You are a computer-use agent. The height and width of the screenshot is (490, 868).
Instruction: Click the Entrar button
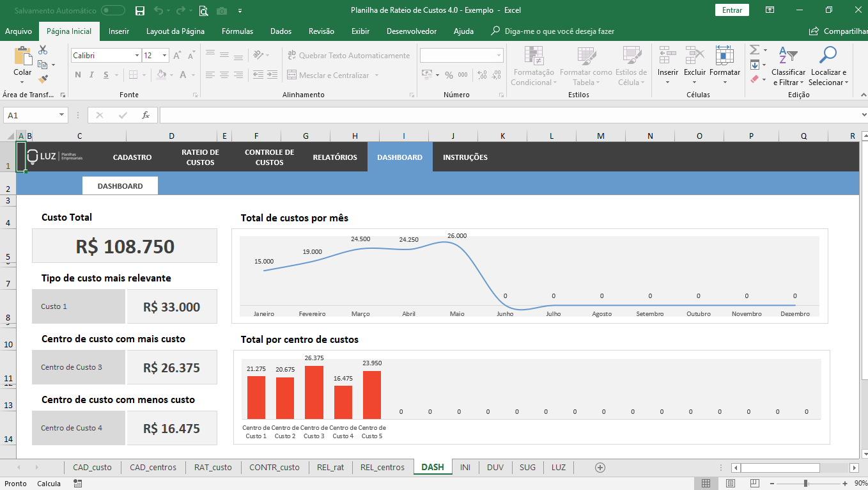pyautogui.click(x=731, y=10)
